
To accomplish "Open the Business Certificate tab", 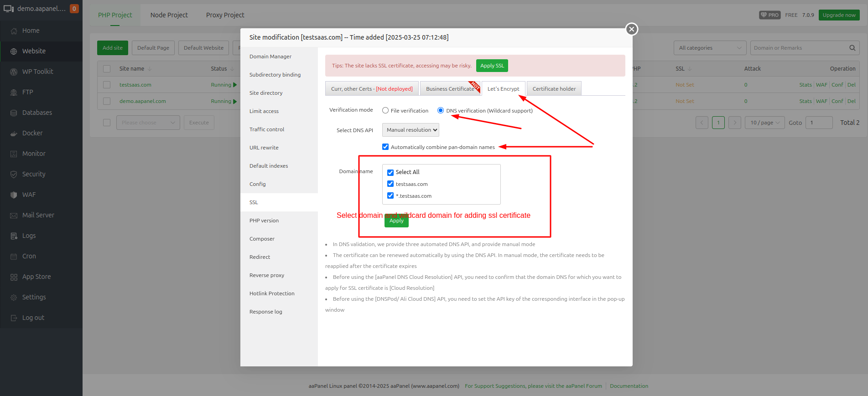I will point(450,89).
